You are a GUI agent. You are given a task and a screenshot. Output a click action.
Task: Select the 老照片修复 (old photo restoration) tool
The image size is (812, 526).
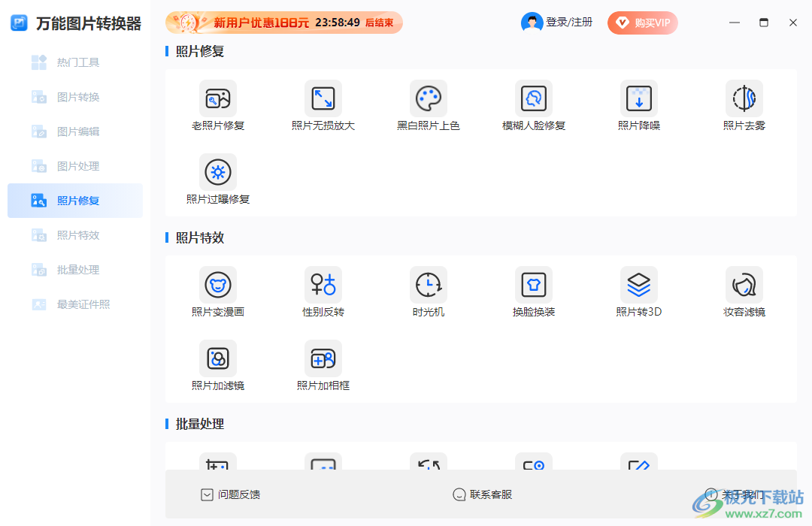(x=218, y=105)
